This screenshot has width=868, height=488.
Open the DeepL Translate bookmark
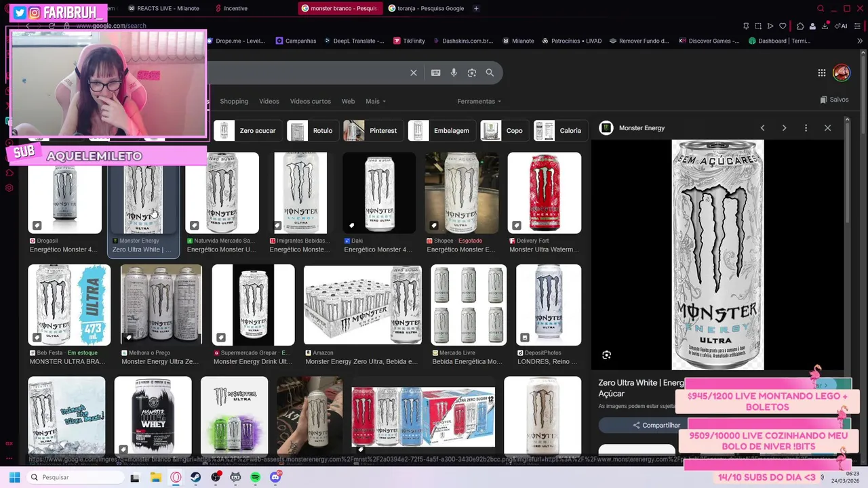click(x=353, y=41)
